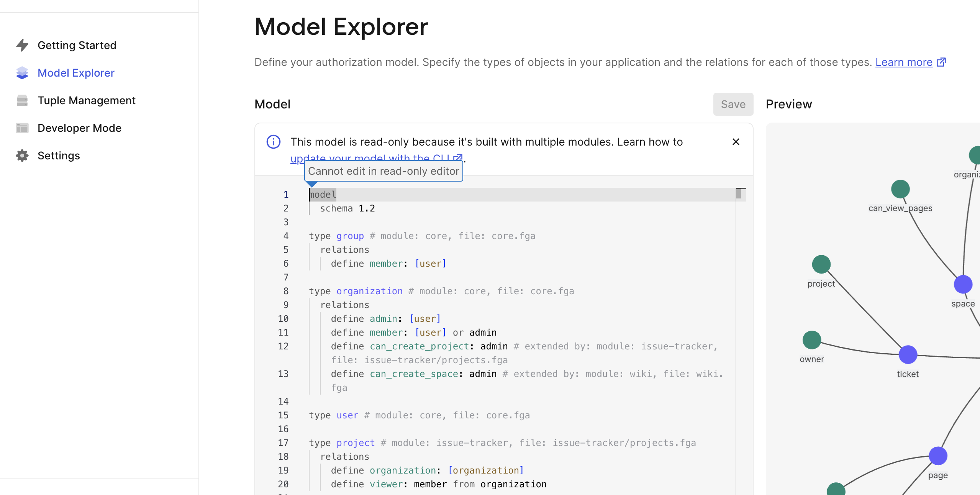Select the page node in the Preview graph
Image resolution: width=980 pixels, height=495 pixels.
coord(938,456)
